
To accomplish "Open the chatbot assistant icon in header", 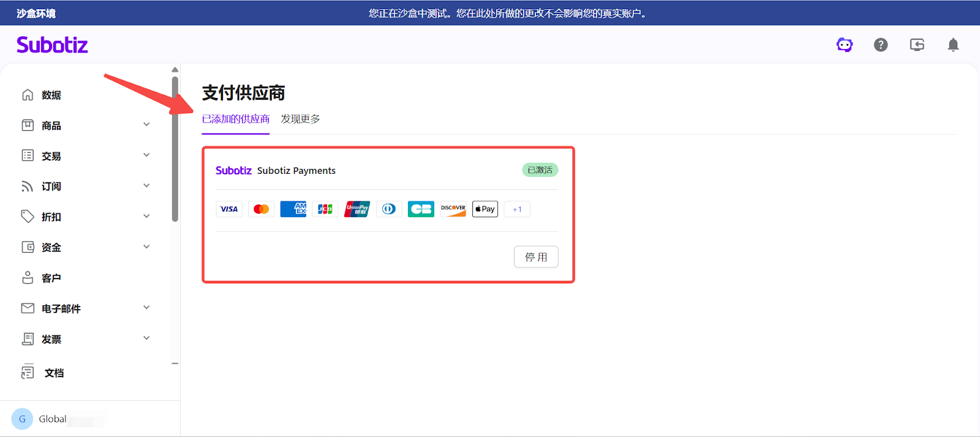I will pos(845,45).
